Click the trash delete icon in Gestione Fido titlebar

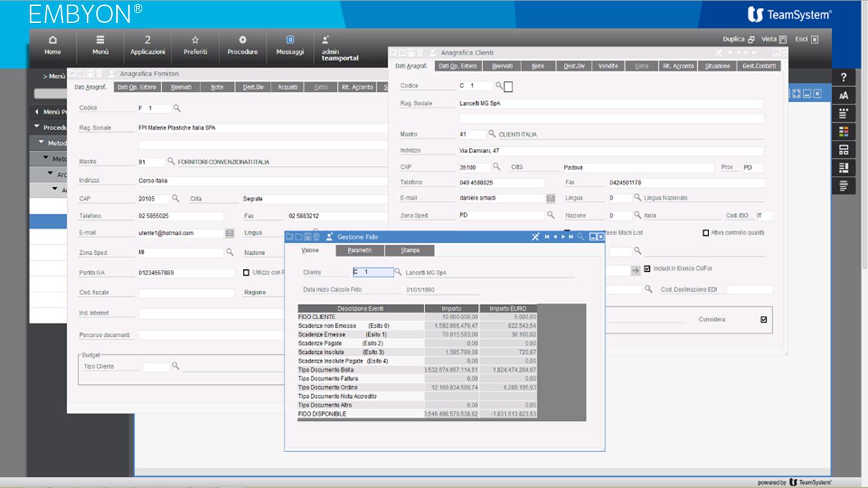[x=316, y=236]
